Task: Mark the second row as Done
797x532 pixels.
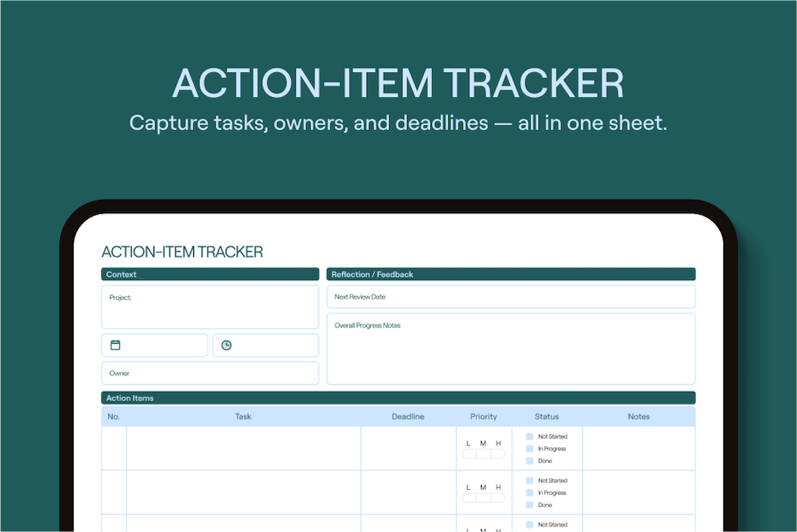Action: pyautogui.click(x=530, y=506)
